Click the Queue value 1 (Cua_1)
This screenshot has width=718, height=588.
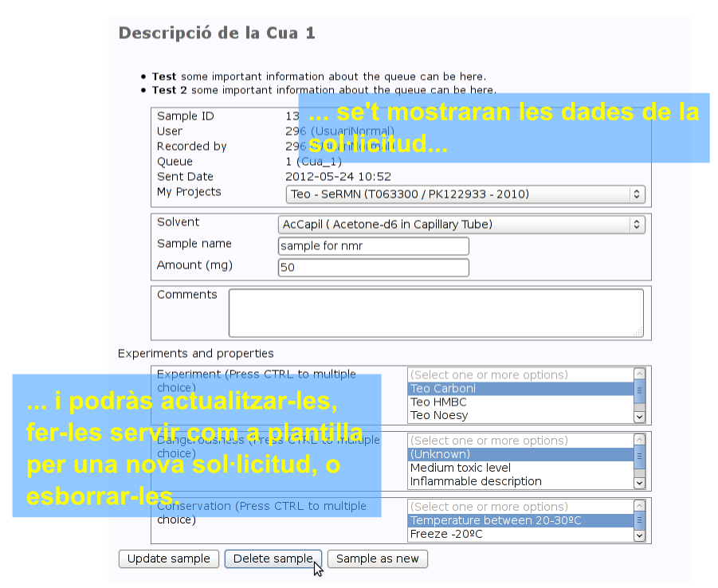click(x=313, y=162)
